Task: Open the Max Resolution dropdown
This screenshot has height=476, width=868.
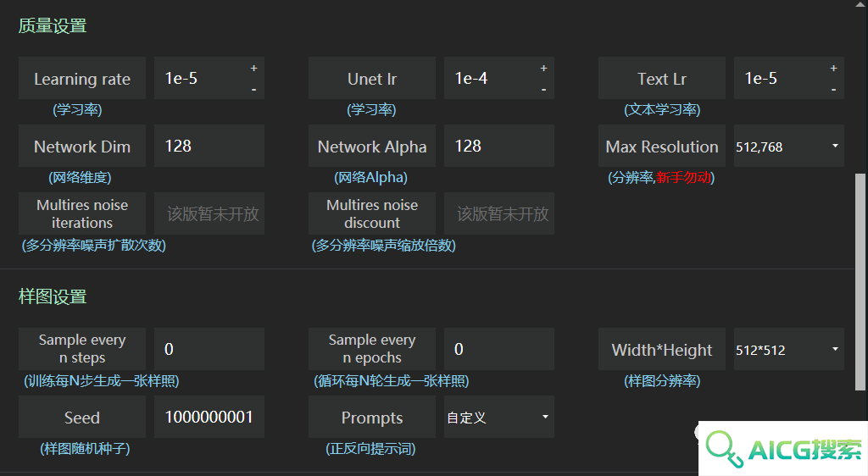Action: coord(789,146)
